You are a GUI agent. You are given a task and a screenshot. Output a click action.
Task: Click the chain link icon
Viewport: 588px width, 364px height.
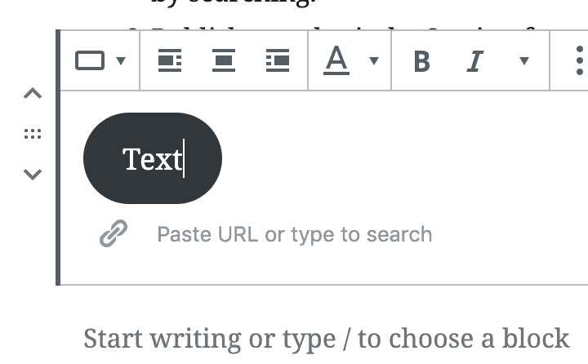[x=114, y=233]
